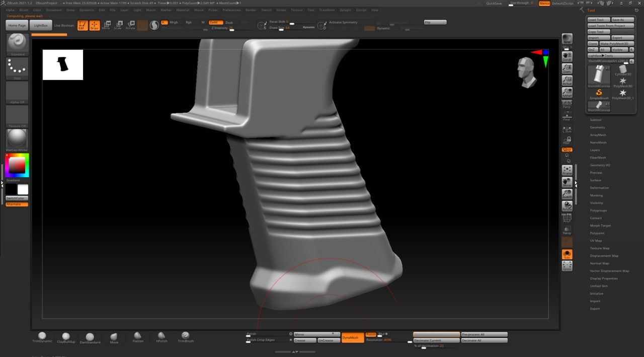Click the Zoom canvas icon
The height and width of the screenshot is (357, 644).
567,68
